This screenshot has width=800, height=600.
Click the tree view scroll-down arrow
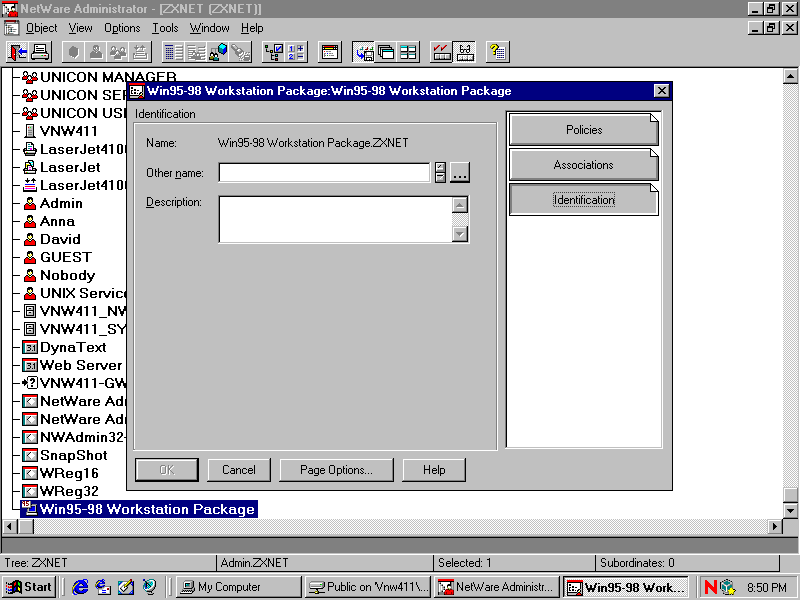(x=790, y=510)
